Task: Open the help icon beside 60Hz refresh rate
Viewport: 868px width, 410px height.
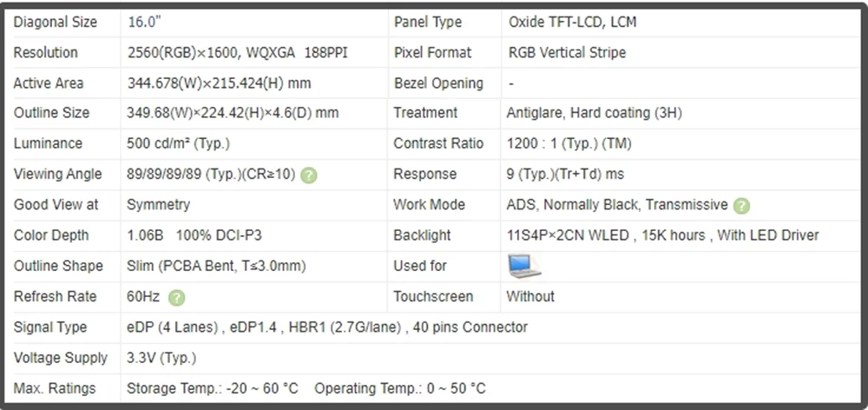Action: pyautogui.click(x=176, y=298)
